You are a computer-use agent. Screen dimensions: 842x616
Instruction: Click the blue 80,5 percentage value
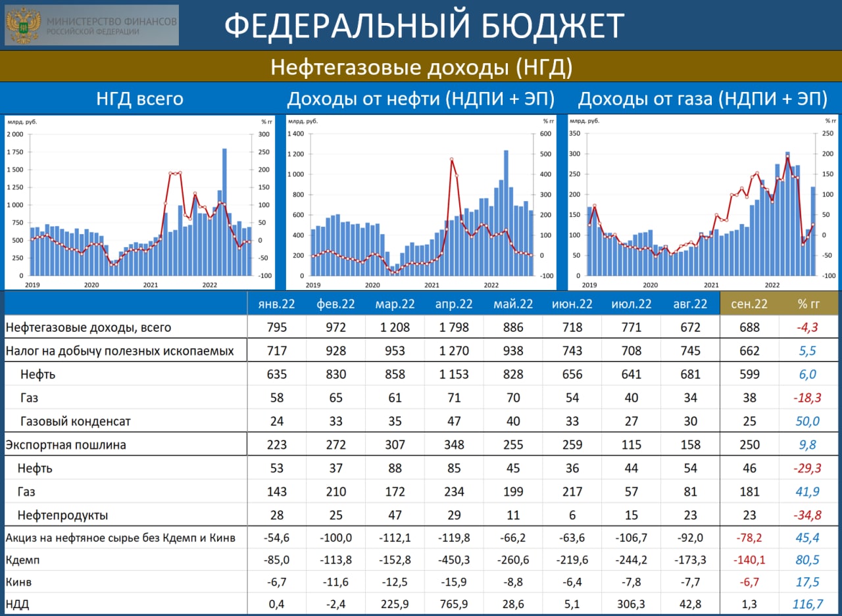coord(808,561)
